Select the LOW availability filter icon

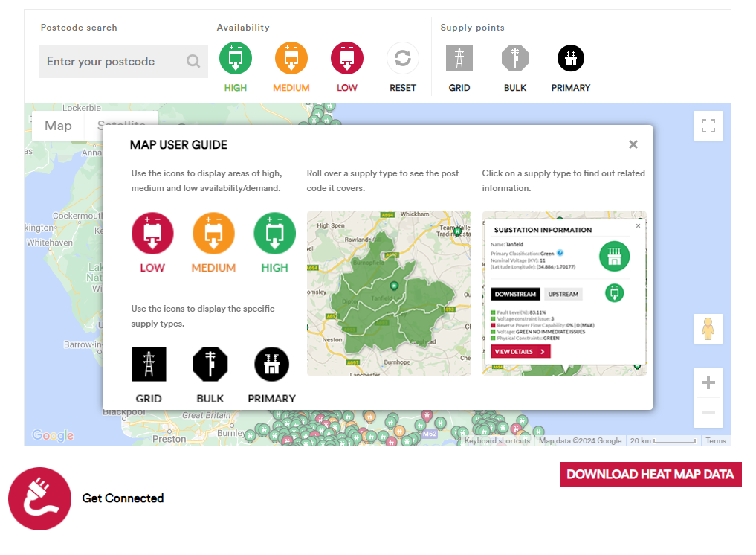pos(346,57)
